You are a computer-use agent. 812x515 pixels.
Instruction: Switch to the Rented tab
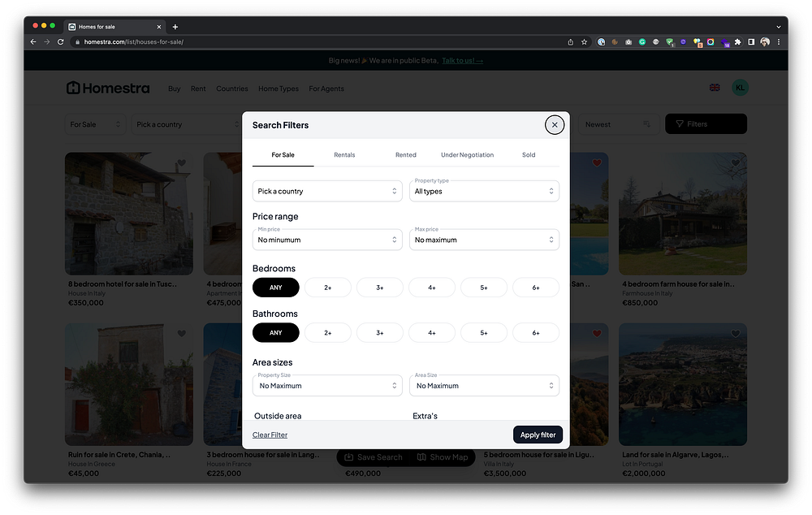point(405,155)
